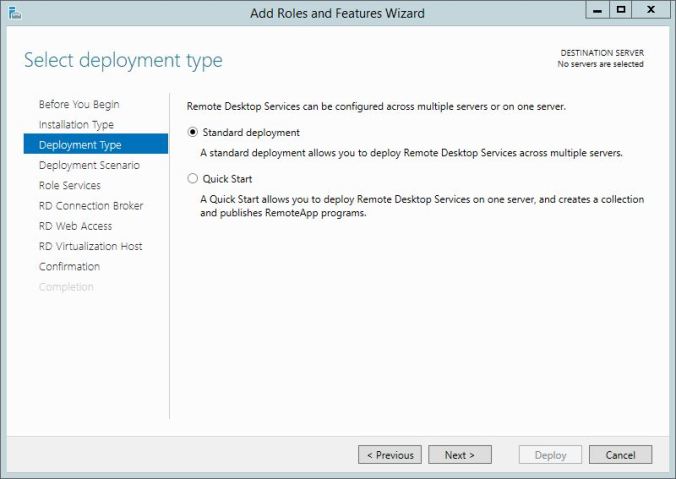Go to RD Virtualization Host step

[x=90, y=246]
